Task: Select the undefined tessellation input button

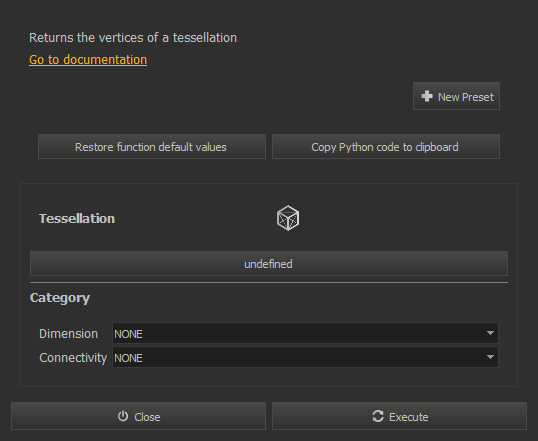Action: coord(269,264)
